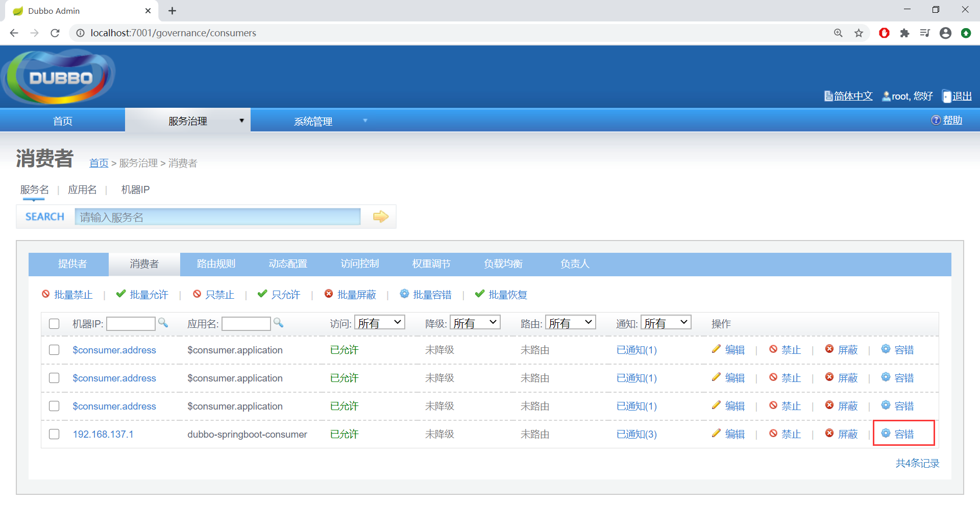Switch to the 权重调节 tab

click(431, 264)
